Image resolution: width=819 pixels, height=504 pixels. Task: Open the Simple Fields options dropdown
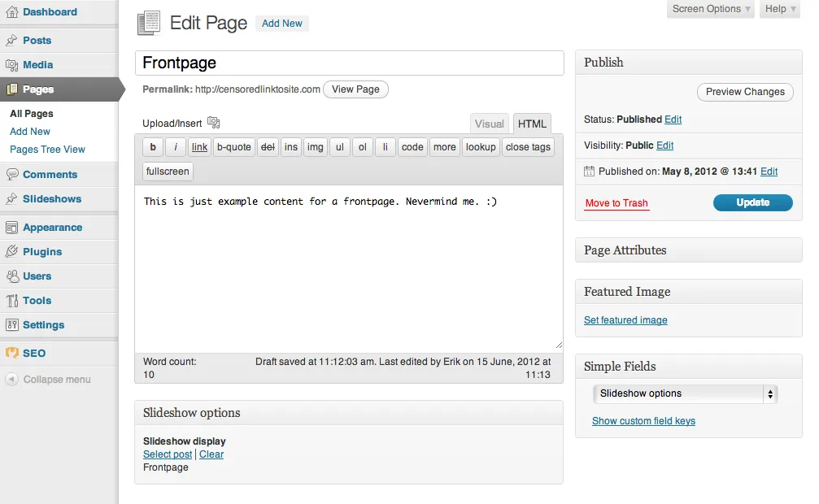684,393
